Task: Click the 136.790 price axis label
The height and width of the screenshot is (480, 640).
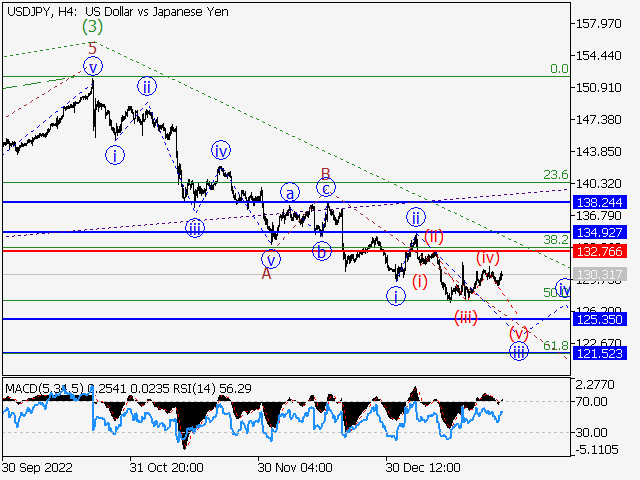Action: pos(598,216)
